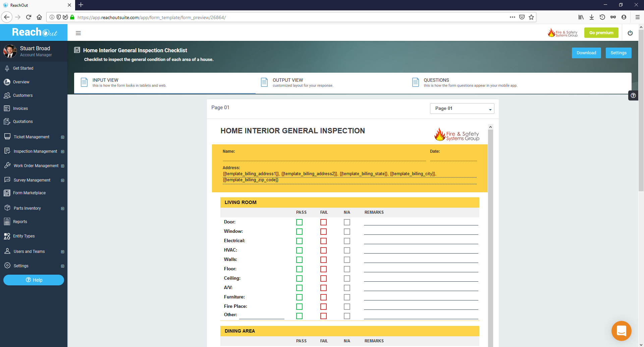The height and width of the screenshot is (347, 644).
Task: Click the Entity Types shapes icon
Action: point(7,236)
